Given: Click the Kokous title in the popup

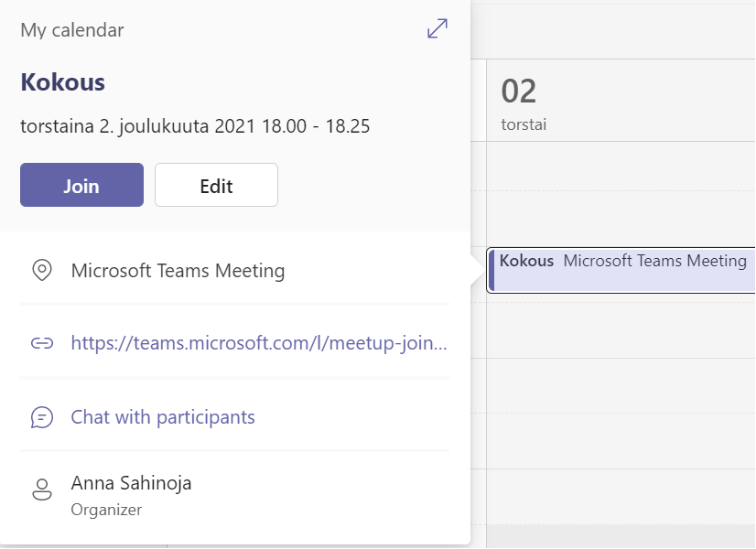Looking at the screenshot, I should (x=62, y=82).
